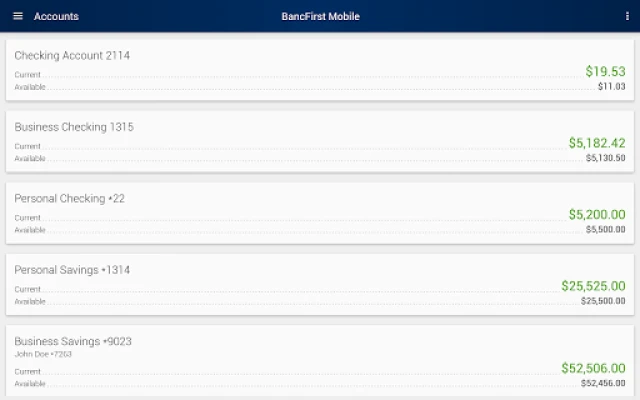
Task: Click the $25,525.00 current balance
Action: (x=593, y=286)
